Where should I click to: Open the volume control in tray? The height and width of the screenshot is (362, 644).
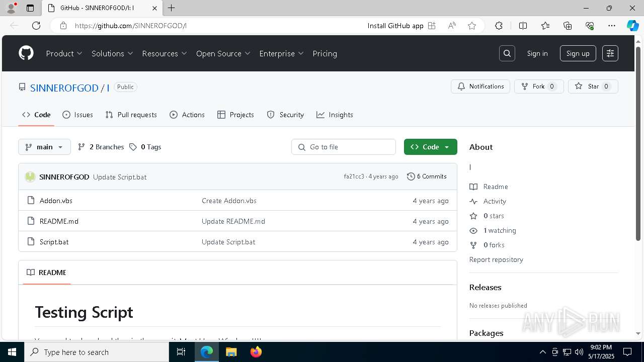coord(579,352)
